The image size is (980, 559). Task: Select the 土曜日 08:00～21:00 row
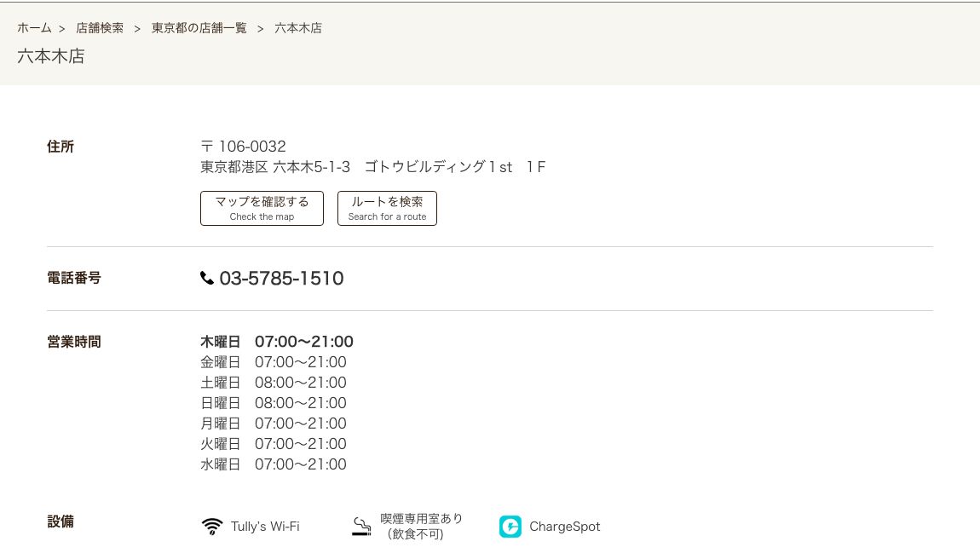274,383
